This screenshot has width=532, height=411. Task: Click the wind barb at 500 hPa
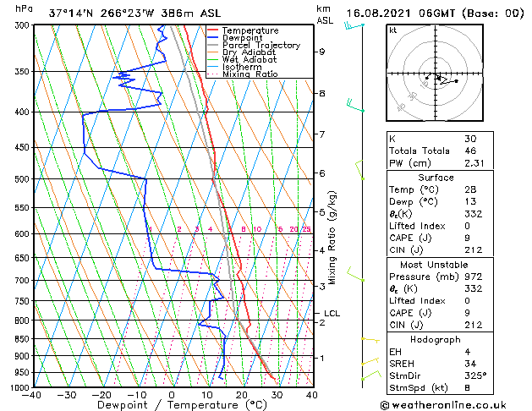click(359, 170)
